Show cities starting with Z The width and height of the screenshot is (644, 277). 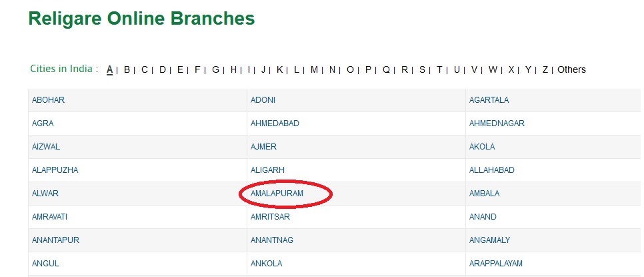pyautogui.click(x=545, y=69)
